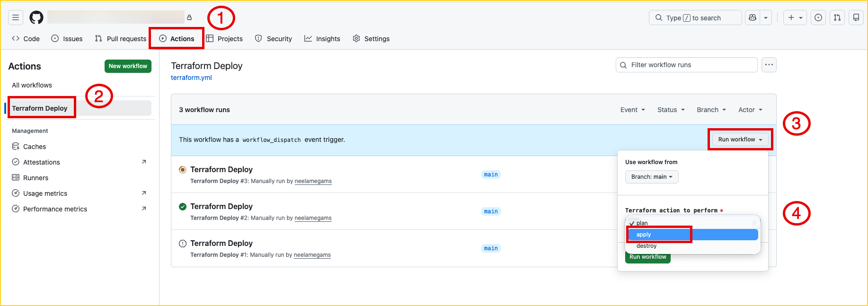
Task: Switch to the Projects tab
Action: point(224,39)
